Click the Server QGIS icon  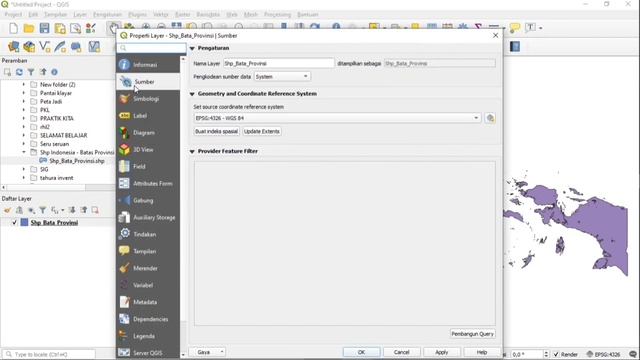pos(124,353)
